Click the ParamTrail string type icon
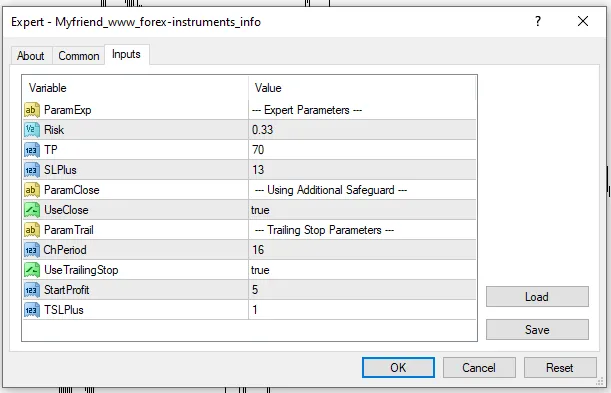Image resolution: width=611 pixels, height=393 pixels. 32,230
